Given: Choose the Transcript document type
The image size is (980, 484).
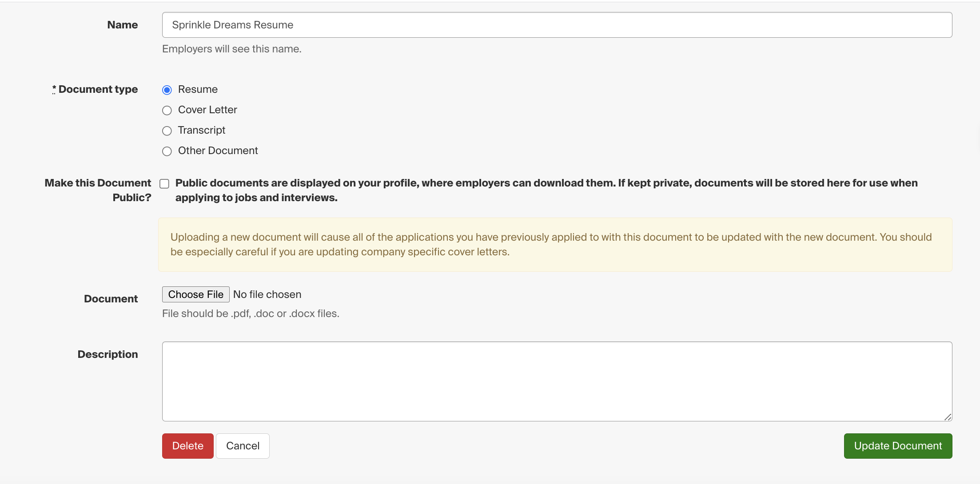Looking at the screenshot, I should tap(167, 131).
